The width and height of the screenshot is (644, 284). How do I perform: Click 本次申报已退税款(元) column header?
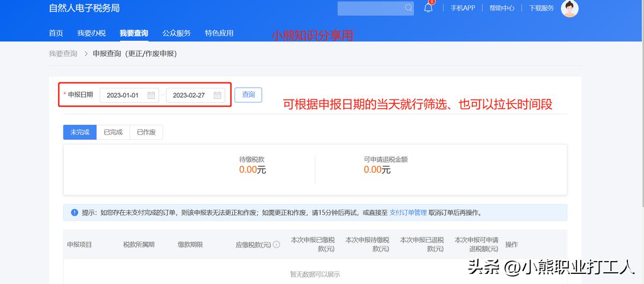(422, 244)
